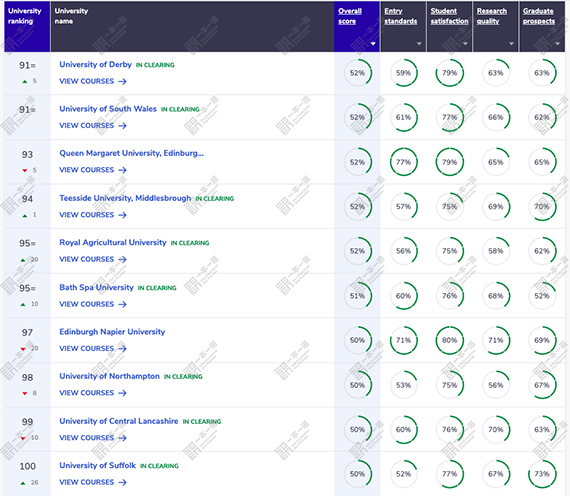This screenshot has height=496, width=570.
Task: Click Derby's green up-rank arrow
Action: 25,81
